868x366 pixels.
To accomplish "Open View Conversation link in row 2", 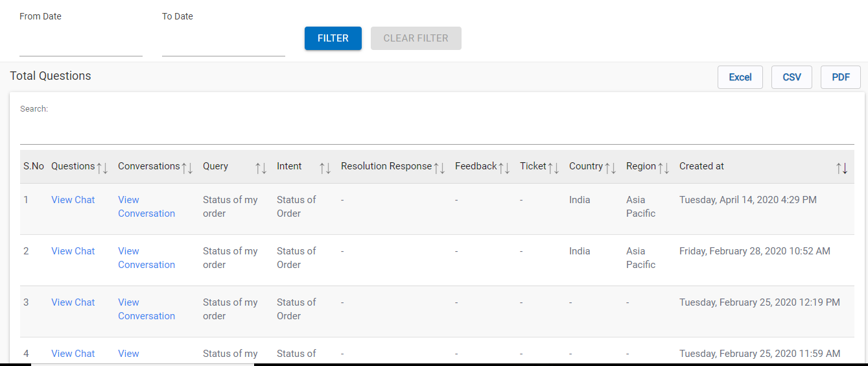I will pos(147,258).
